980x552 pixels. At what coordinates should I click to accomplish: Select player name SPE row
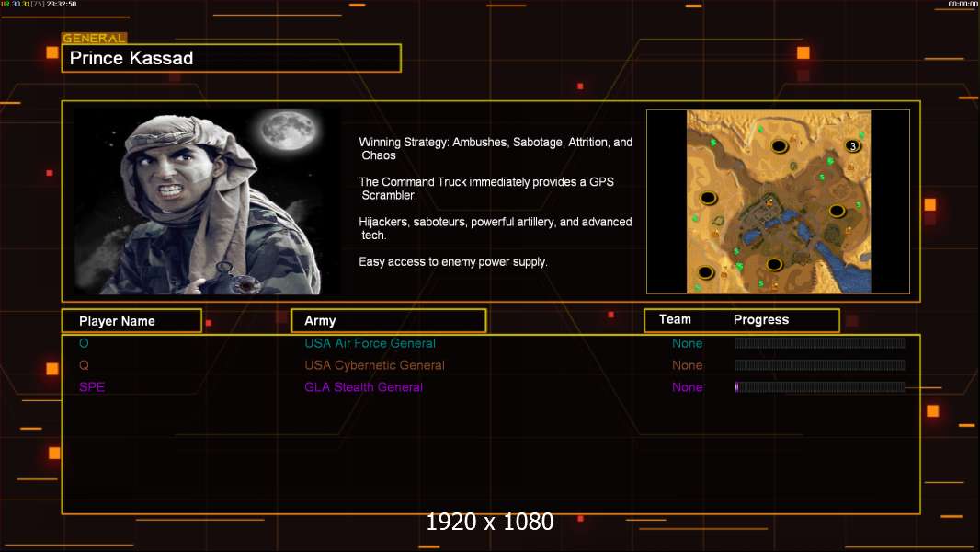92,387
